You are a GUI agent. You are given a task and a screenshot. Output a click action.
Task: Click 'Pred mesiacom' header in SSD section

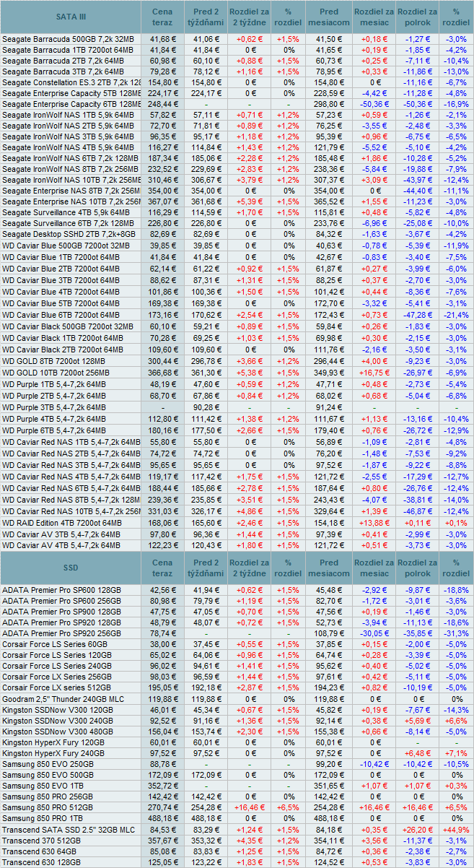(328, 568)
